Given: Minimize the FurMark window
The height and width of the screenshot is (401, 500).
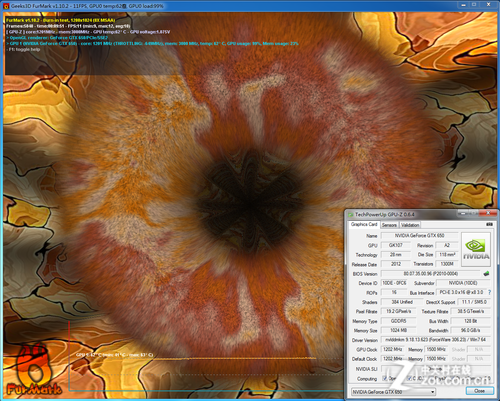Looking at the screenshot, I should pyautogui.click(x=464, y=5).
